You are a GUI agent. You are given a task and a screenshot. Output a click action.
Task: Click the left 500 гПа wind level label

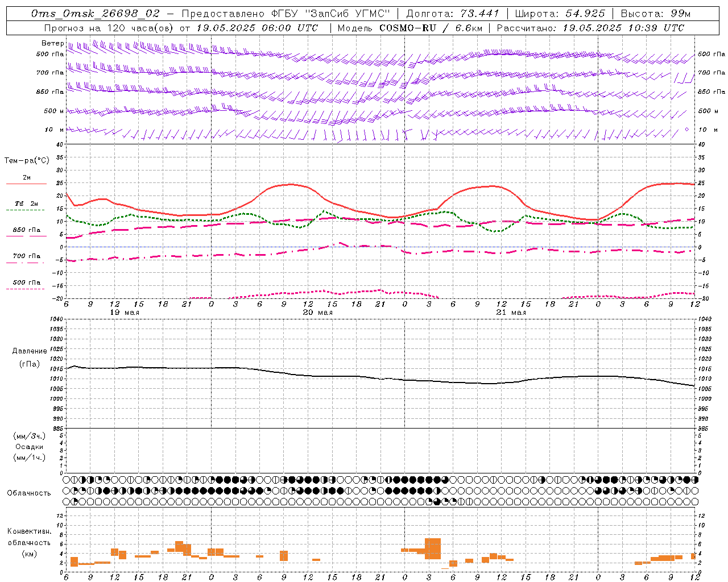click(x=50, y=54)
